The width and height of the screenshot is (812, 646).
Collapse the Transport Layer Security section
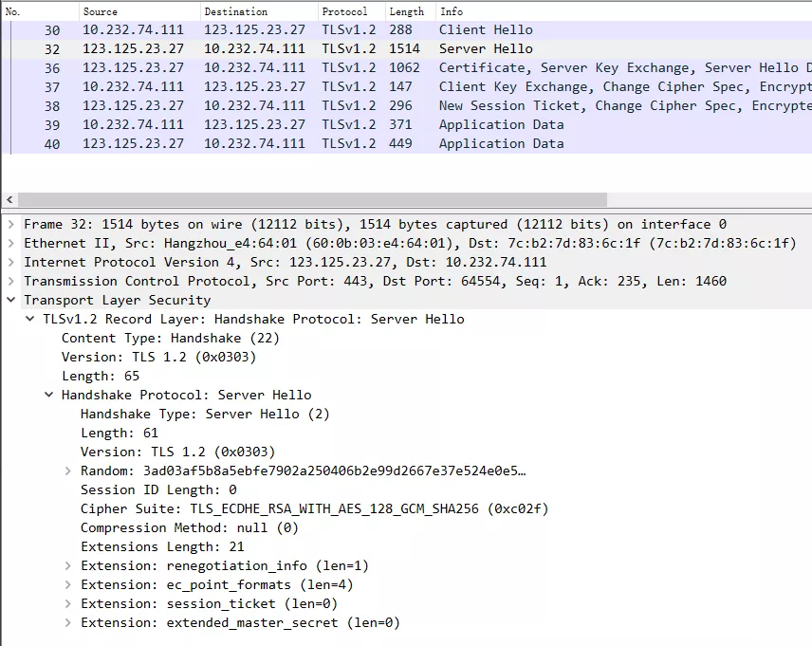click(x=10, y=300)
